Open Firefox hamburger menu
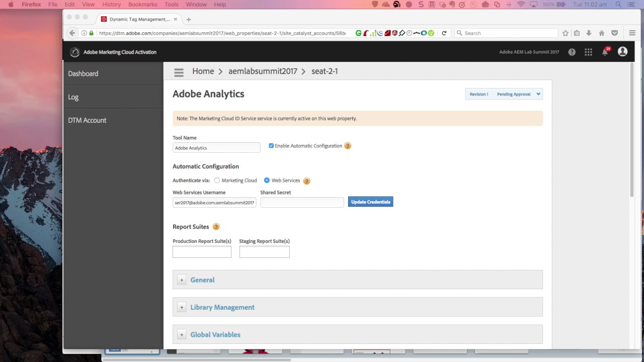Screen dimensions: 644x362 tap(632, 33)
